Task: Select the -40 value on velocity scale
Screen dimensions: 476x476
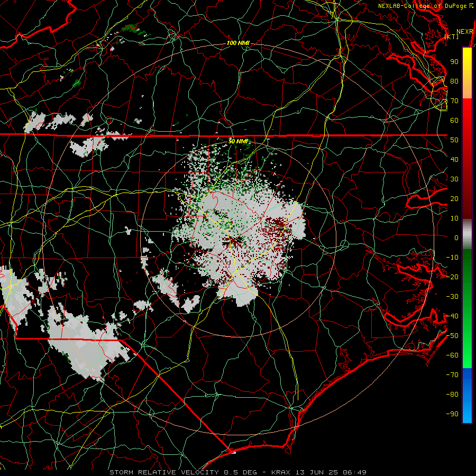Action: [452, 316]
